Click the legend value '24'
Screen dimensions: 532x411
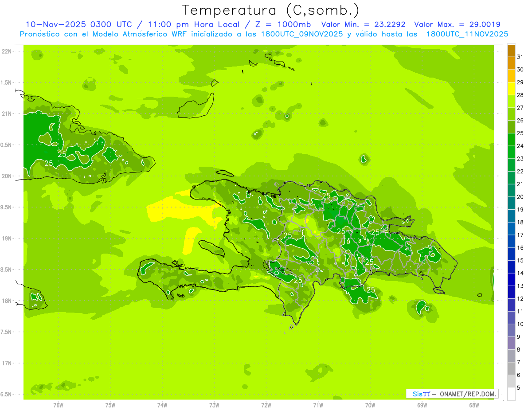tap(520, 146)
